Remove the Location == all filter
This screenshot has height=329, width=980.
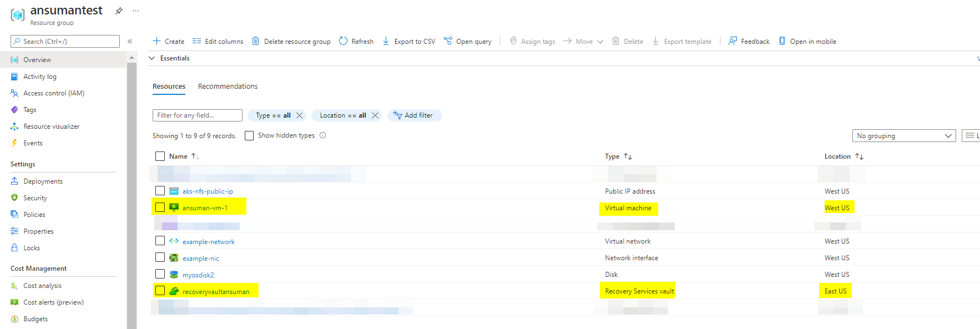(375, 115)
